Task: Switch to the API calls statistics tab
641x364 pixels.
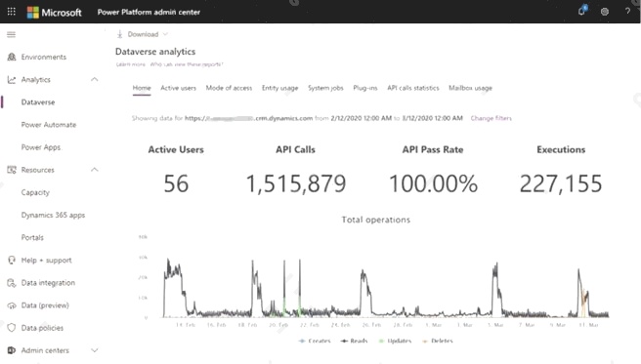Action: click(413, 88)
